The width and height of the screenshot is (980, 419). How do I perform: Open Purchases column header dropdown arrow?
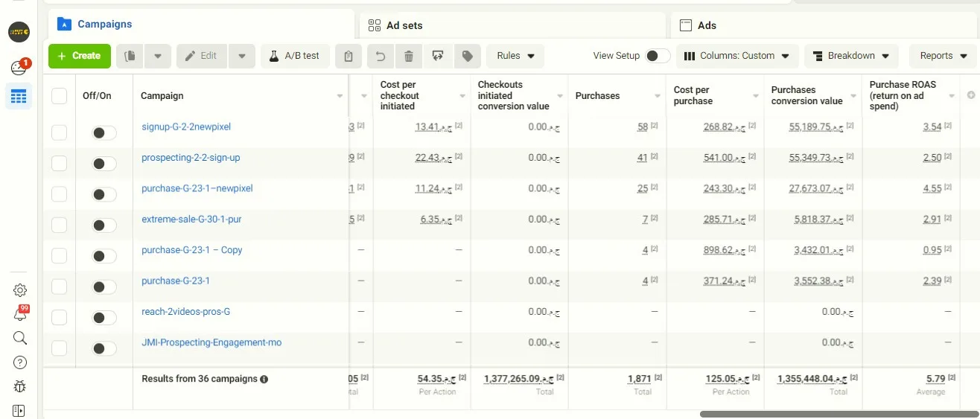tap(658, 96)
